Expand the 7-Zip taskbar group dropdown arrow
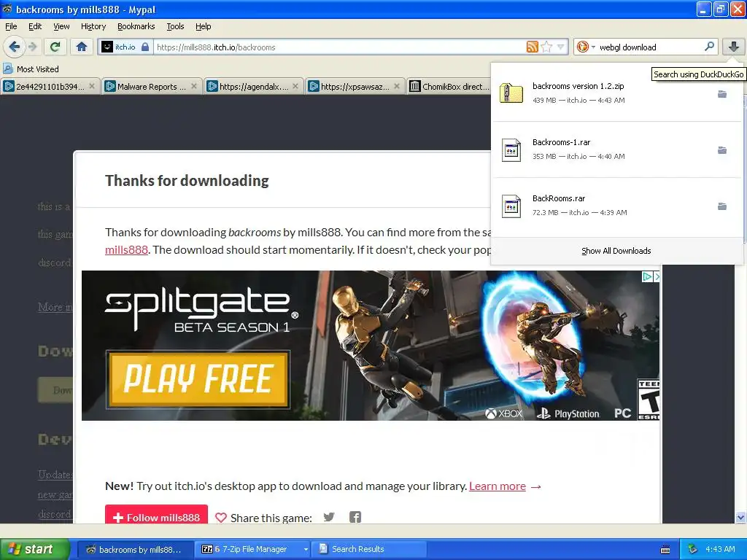Screen dimensions: 747x560 coord(306,549)
